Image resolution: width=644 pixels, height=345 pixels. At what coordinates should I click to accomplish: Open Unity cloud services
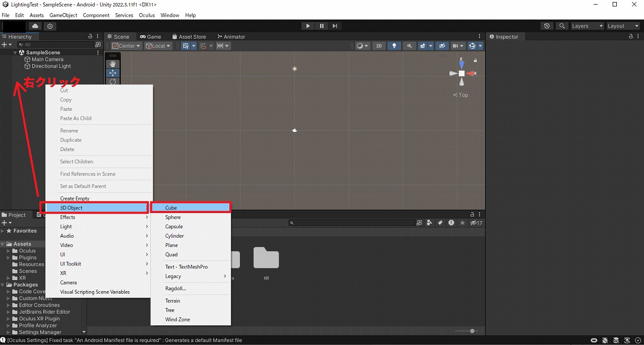coord(35,26)
